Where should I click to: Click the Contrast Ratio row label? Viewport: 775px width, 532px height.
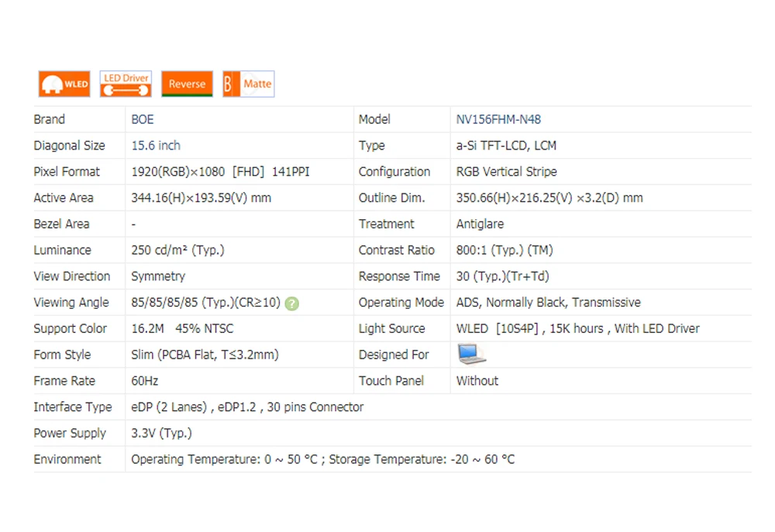pyautogui.click(x=396, y=250)
